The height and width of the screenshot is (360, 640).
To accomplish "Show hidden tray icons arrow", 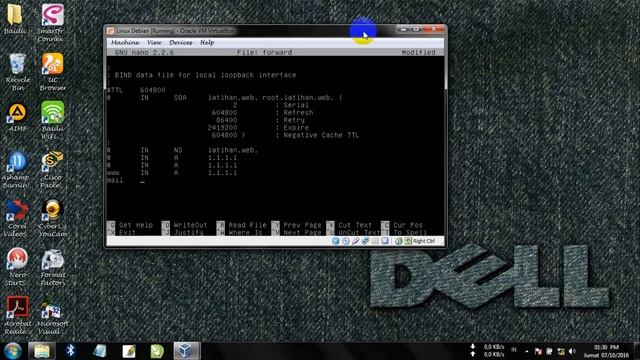I will (x=527, y=351).
